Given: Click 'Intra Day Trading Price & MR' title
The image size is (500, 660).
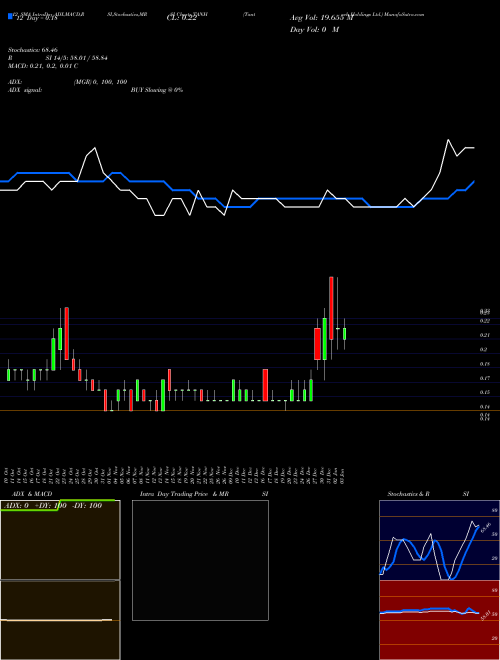Looking at the screenshot, I should (x=184, y=494).
